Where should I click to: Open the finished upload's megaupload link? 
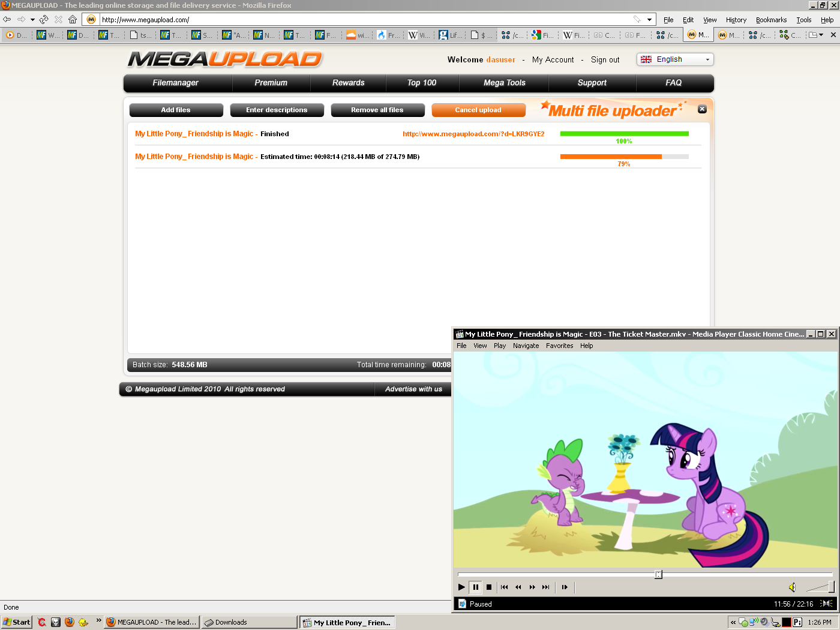(473, 134)
